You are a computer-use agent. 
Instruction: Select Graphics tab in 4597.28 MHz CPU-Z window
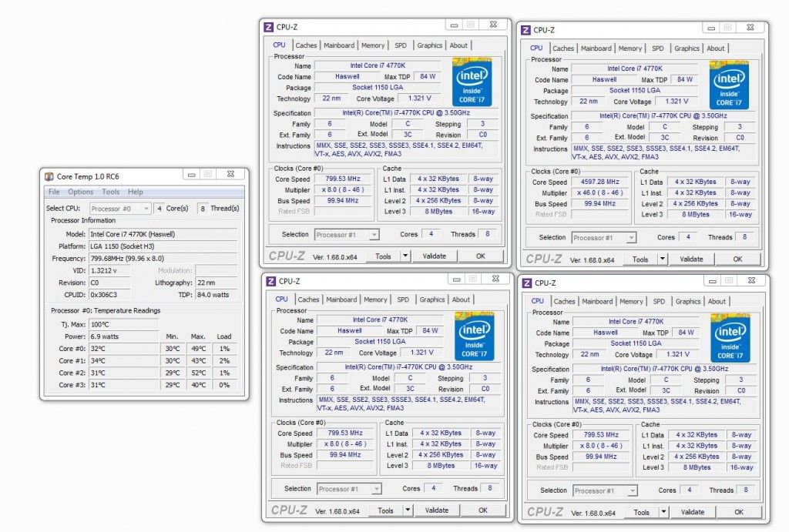pos(687,49)
